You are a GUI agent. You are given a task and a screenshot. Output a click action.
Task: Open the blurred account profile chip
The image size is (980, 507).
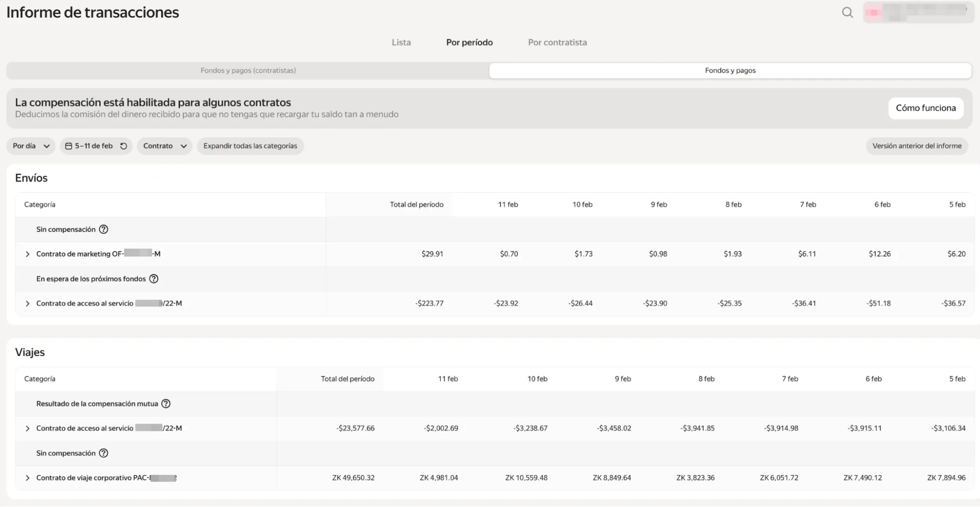pos(919,13)
